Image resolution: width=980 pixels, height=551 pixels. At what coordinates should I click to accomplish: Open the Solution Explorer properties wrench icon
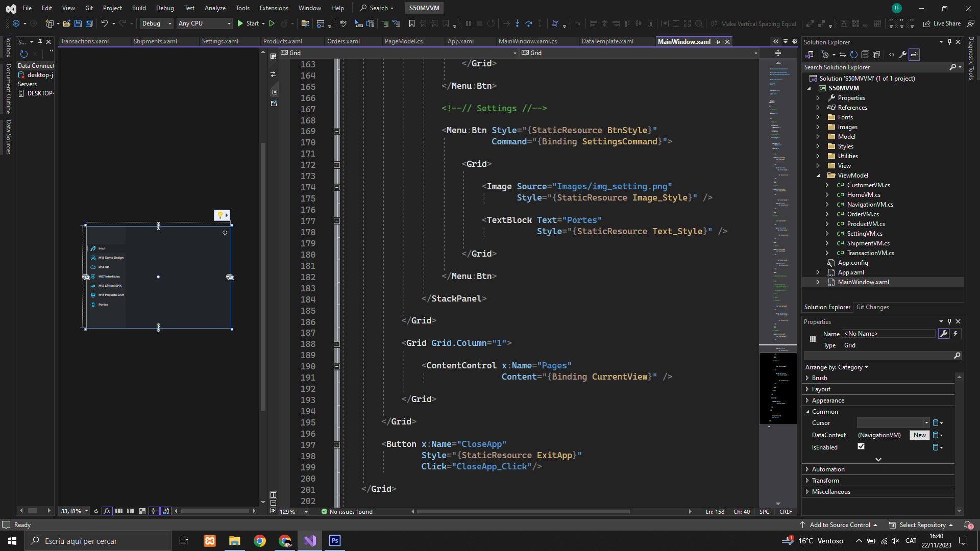point(903,55)
